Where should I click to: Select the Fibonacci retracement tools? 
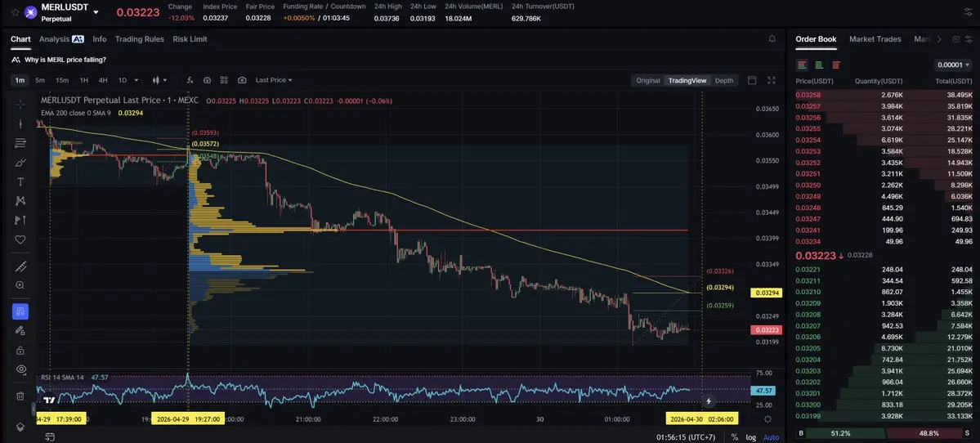(x=20, y=143)
